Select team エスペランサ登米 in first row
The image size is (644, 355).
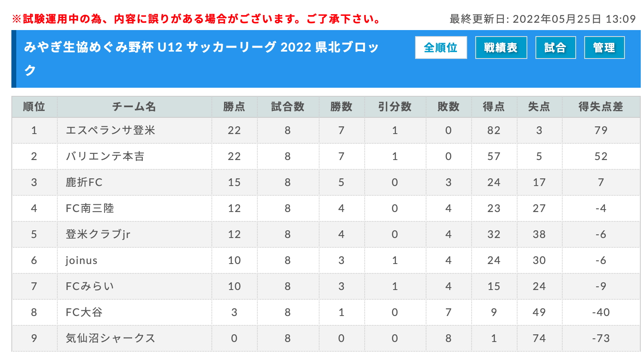click(x=111, y=130)
